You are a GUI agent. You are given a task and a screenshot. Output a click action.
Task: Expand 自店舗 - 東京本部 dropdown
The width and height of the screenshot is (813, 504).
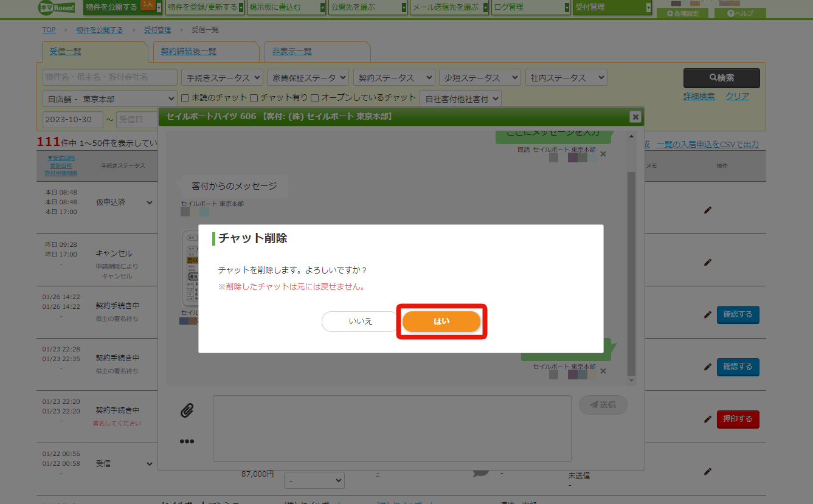pyautogui.click(x=110, y=98)
